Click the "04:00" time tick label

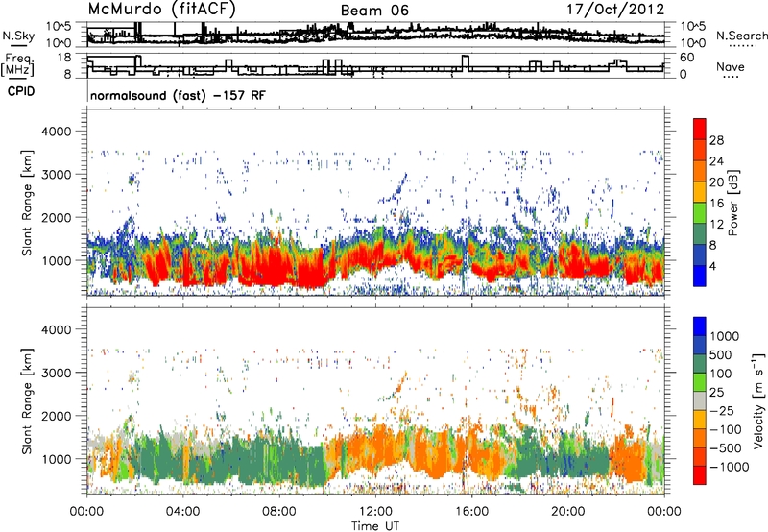tap(182, 512)
